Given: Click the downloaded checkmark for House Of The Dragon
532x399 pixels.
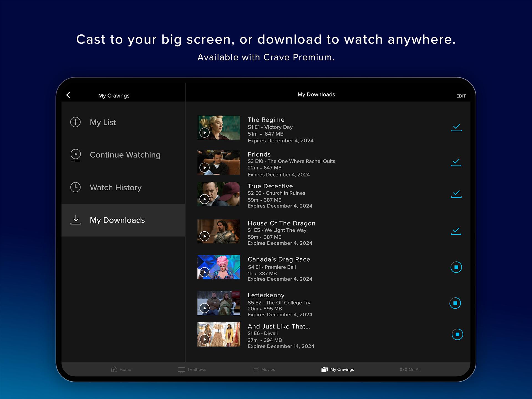Looking at the screenshot, I should click(456, 231).
